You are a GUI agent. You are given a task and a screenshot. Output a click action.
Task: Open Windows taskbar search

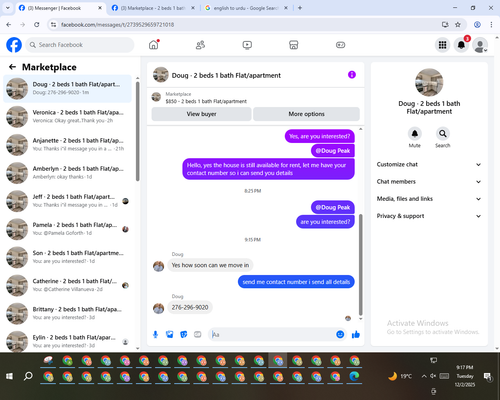(28, 376)
